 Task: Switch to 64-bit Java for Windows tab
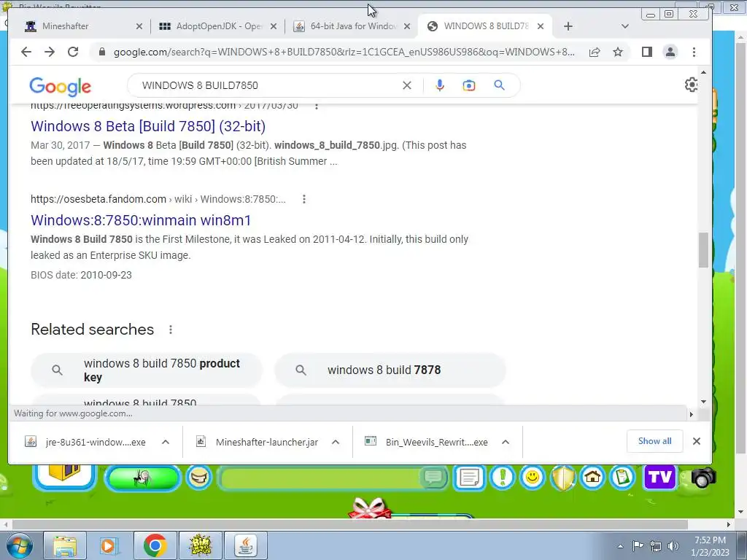pos(352,26)
